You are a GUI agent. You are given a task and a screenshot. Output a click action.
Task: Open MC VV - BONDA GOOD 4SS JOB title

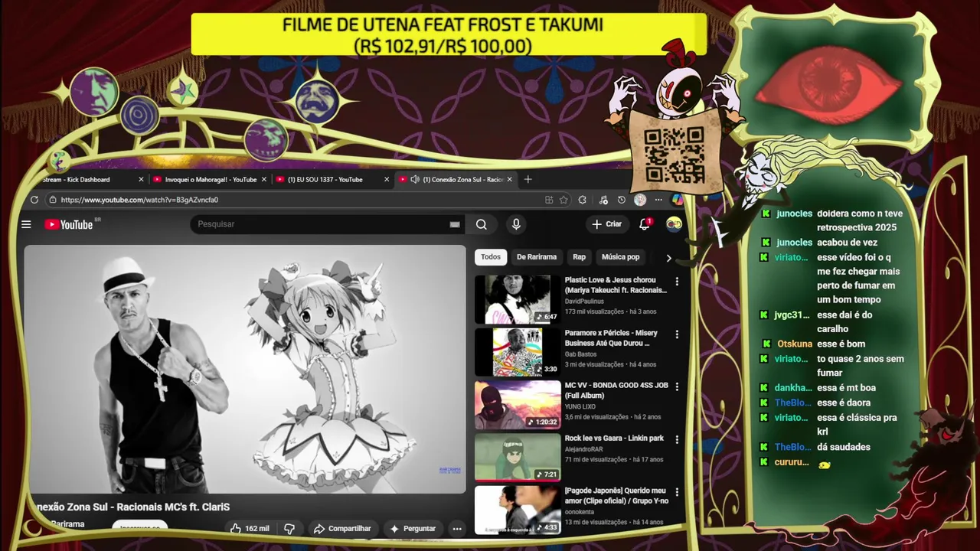pyautogui.click(x=616, y=390)
